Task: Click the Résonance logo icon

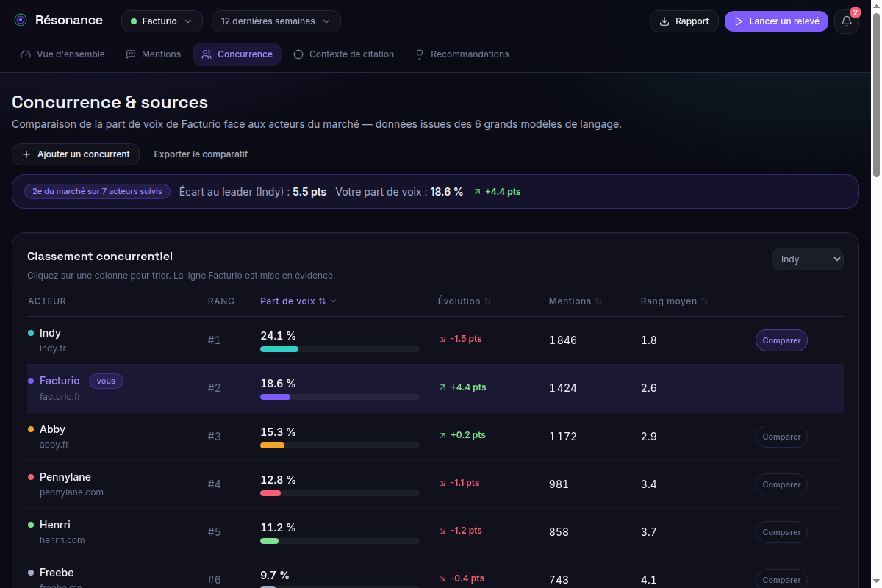Action: [21, 21]
